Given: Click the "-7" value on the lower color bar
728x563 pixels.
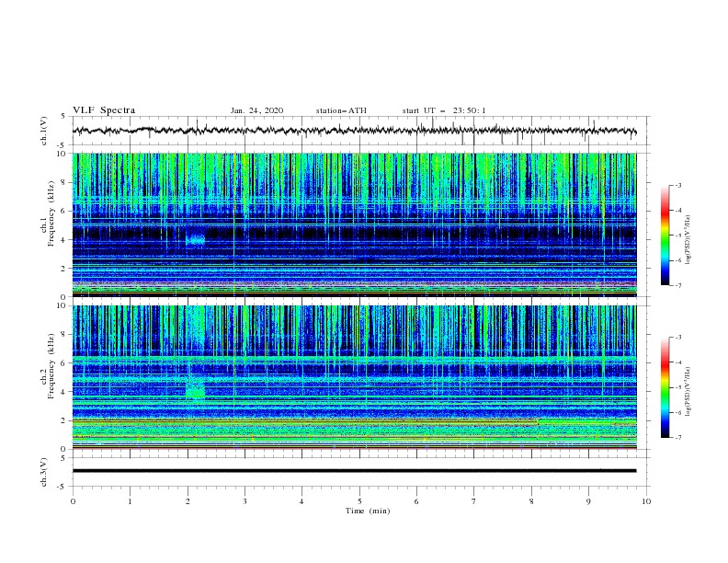Looking at the screenshot, I should coord(677,438).
